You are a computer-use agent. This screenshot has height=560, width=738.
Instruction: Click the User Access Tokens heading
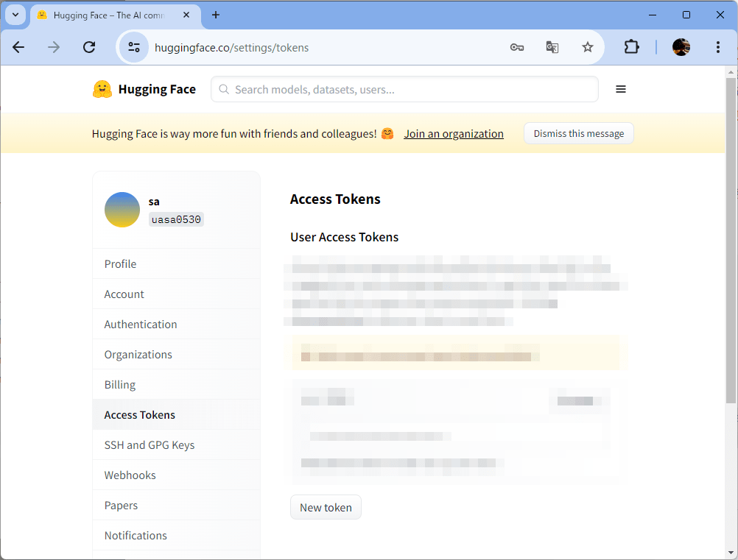pos(344,237)
